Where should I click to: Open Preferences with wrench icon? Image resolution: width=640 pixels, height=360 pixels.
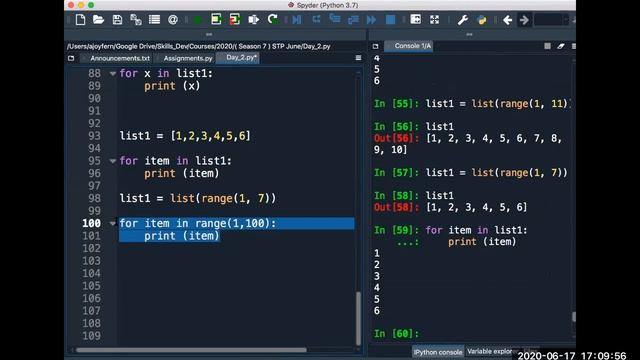[462, 20]
